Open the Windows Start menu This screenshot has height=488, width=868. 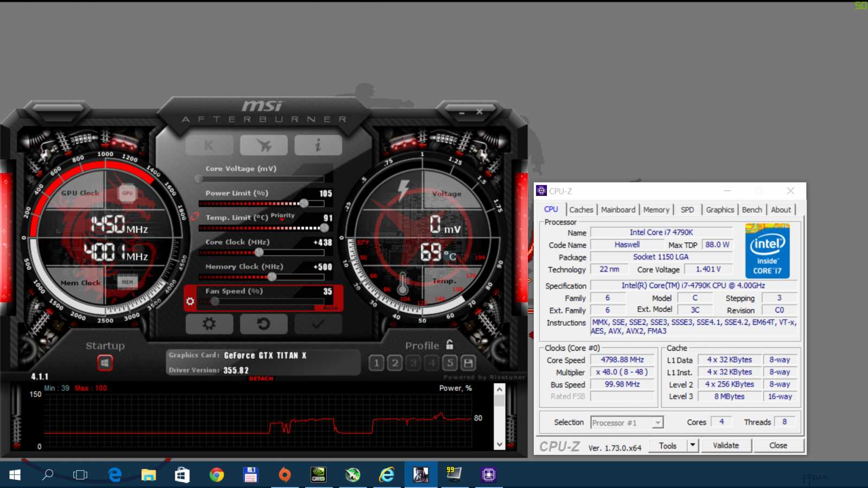pos(15,475)
